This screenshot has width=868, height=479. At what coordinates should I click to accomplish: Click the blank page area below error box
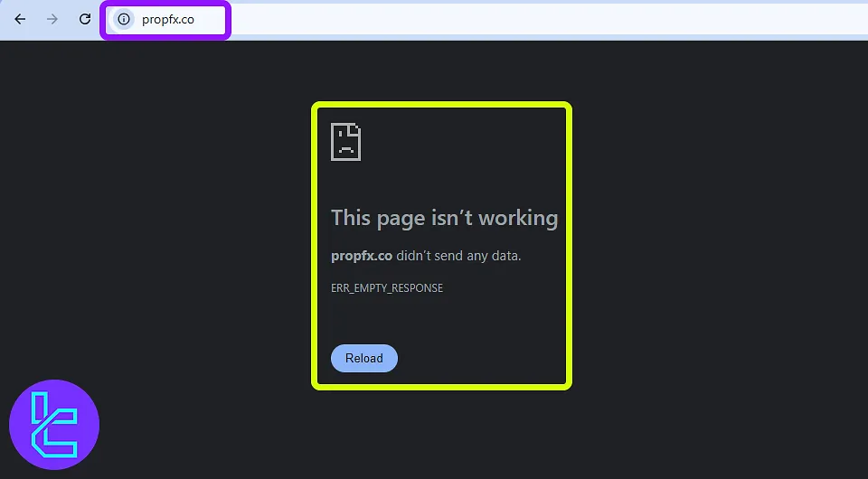(442, 434)
